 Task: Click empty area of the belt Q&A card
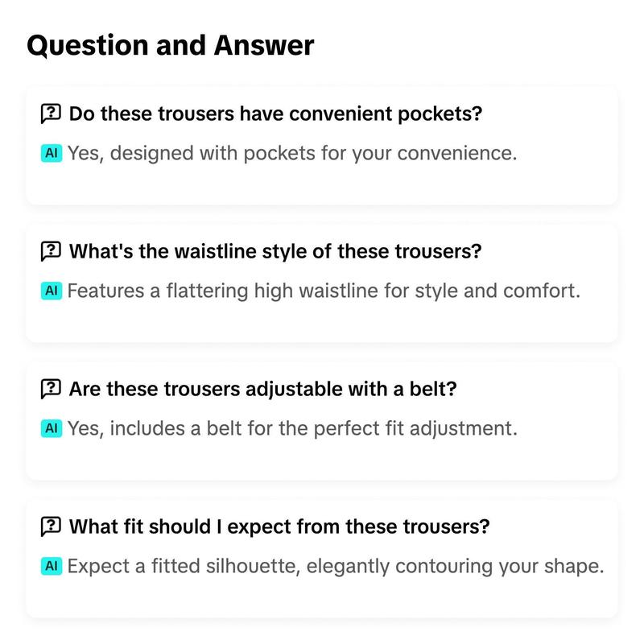[x=321, y=460]
